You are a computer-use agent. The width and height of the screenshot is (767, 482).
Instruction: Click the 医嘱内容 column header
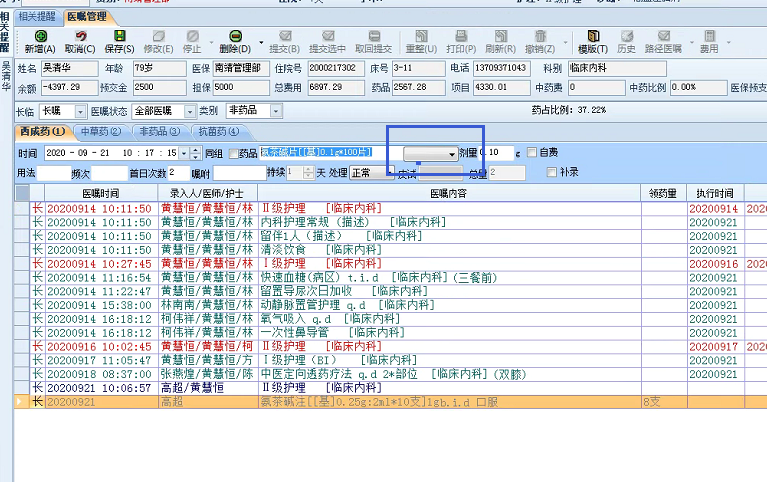(x=449, y=193)
